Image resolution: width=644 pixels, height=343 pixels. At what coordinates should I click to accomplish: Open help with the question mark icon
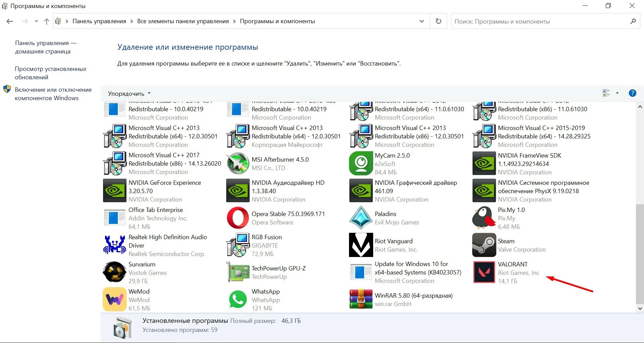pyautogui.click(x=632, y=93)
